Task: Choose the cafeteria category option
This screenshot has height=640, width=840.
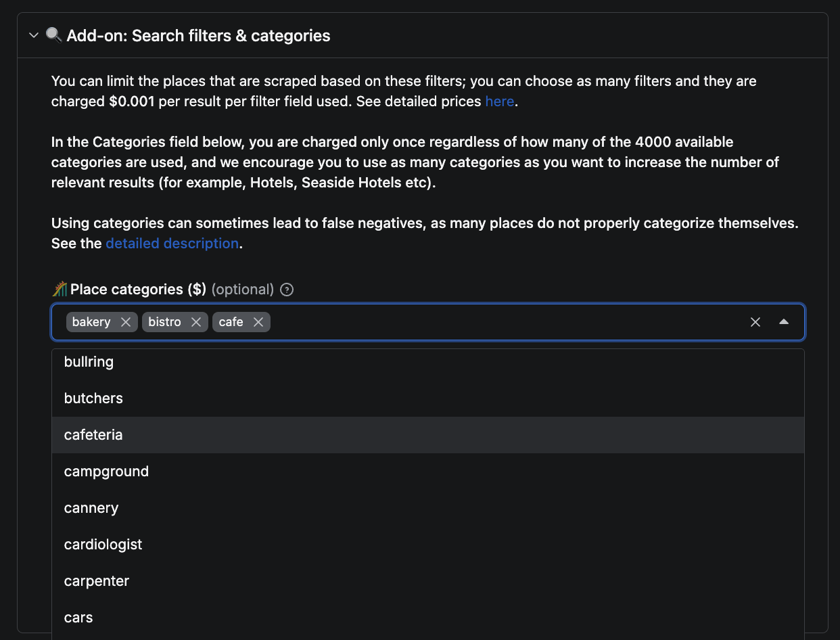Action: click(x=93, y=435)
